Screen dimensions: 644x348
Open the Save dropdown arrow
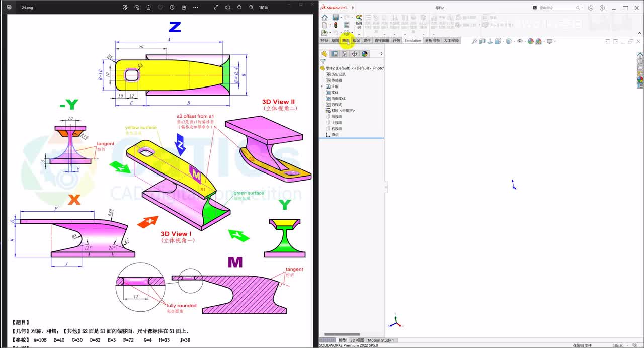tap(340, 18)
